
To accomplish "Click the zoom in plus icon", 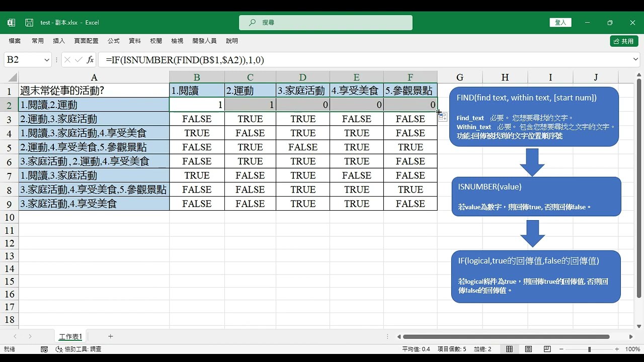I will pos(617,349).
